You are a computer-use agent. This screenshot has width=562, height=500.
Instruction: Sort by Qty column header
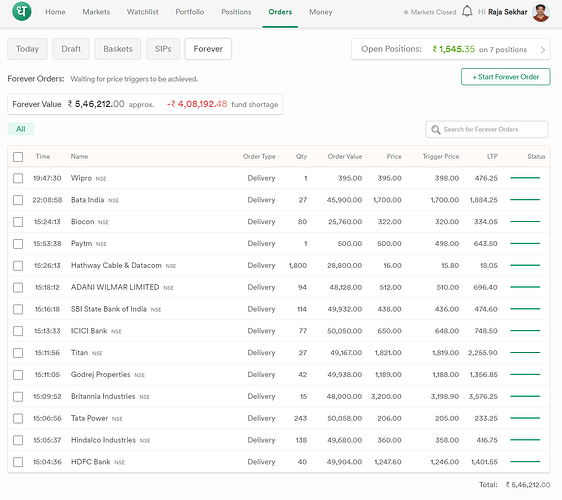click(301, 157)
